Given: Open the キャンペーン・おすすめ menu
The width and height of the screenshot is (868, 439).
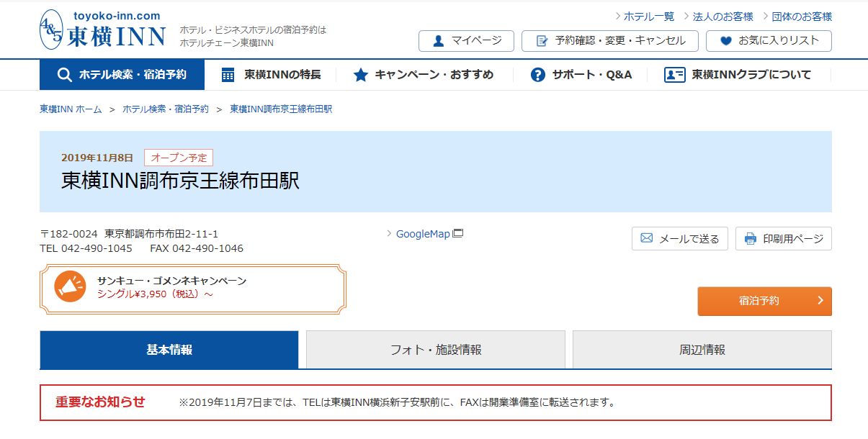Looking at the screenshot, I should tap(425, 75).
